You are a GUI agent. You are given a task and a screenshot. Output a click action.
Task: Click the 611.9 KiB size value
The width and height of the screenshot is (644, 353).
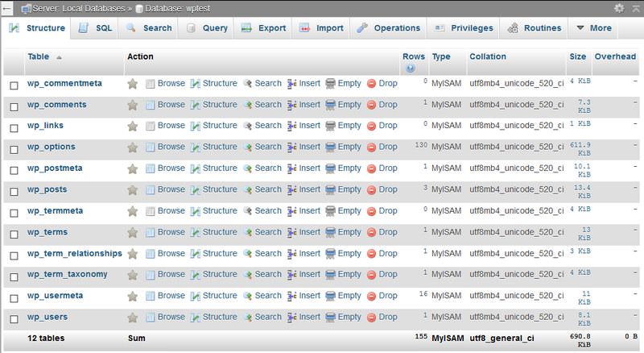coord(580,149)
